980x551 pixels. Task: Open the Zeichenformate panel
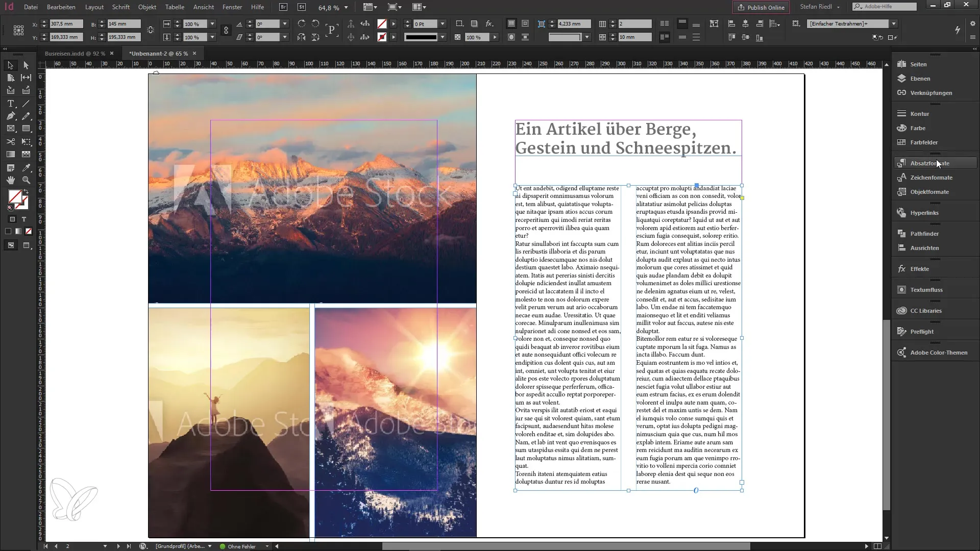click(x=935, y=178)
